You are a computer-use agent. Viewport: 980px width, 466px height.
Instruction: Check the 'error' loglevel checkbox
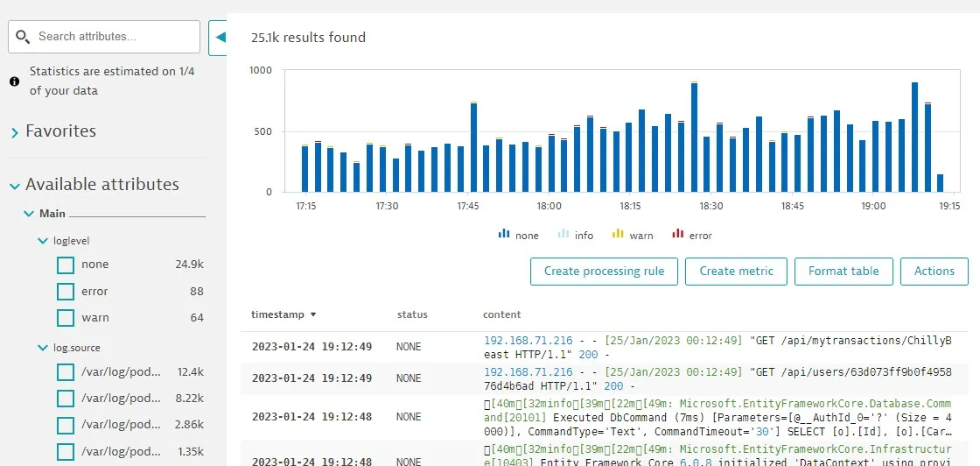coord(66,292)
